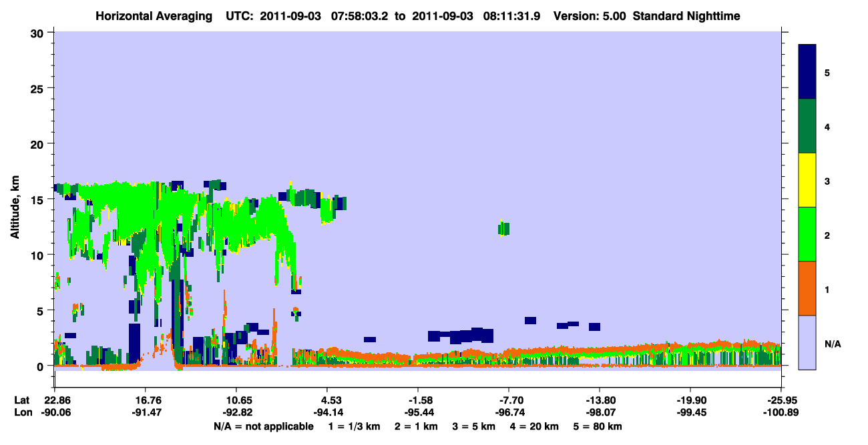Image resolution: width=868 pixels, height=445 pixels.
Task: Click the isolated green patch near 12 km altitude
Action: click(503, 228)
